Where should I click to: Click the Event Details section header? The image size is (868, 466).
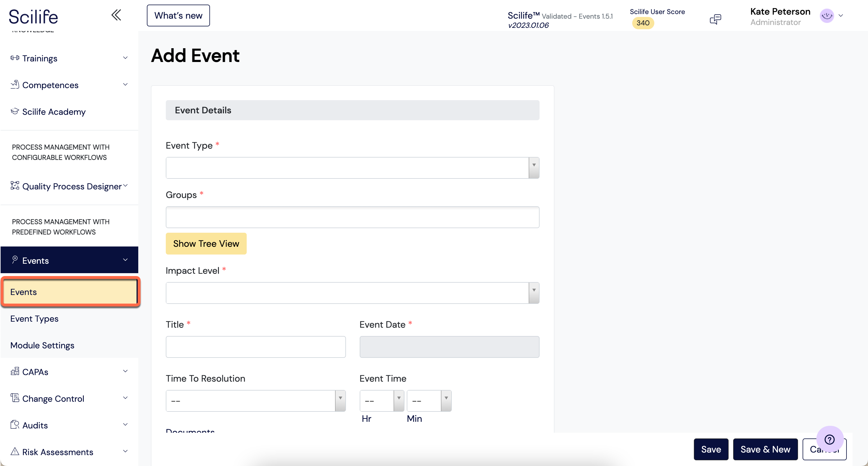coord(353,110)
